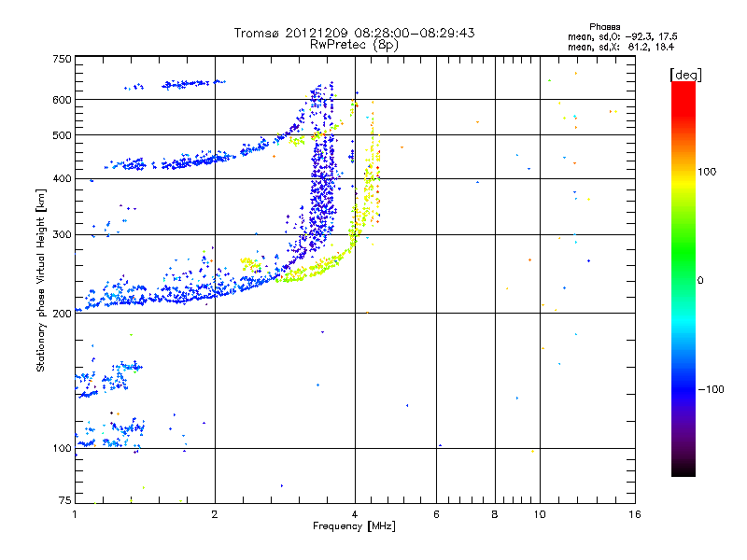This screenshot has height=560, width=747.
Task: Click the x-axis tick label "1"
Action: point(75,514)
